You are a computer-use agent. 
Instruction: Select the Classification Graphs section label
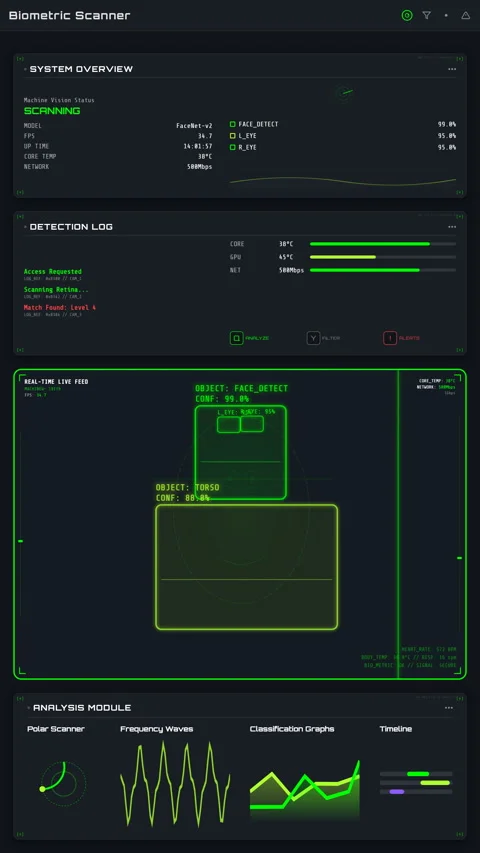point(292,729)
